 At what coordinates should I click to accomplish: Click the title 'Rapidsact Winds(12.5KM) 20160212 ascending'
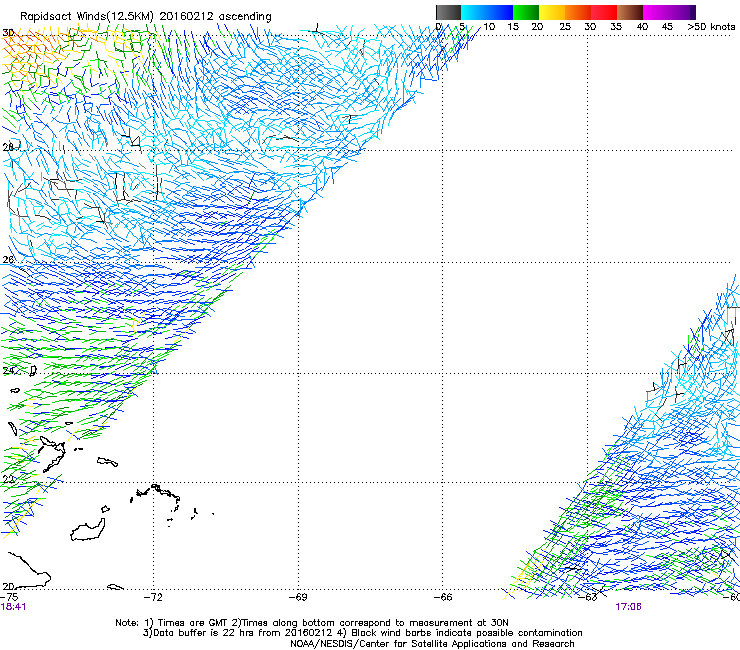[146, 17]
